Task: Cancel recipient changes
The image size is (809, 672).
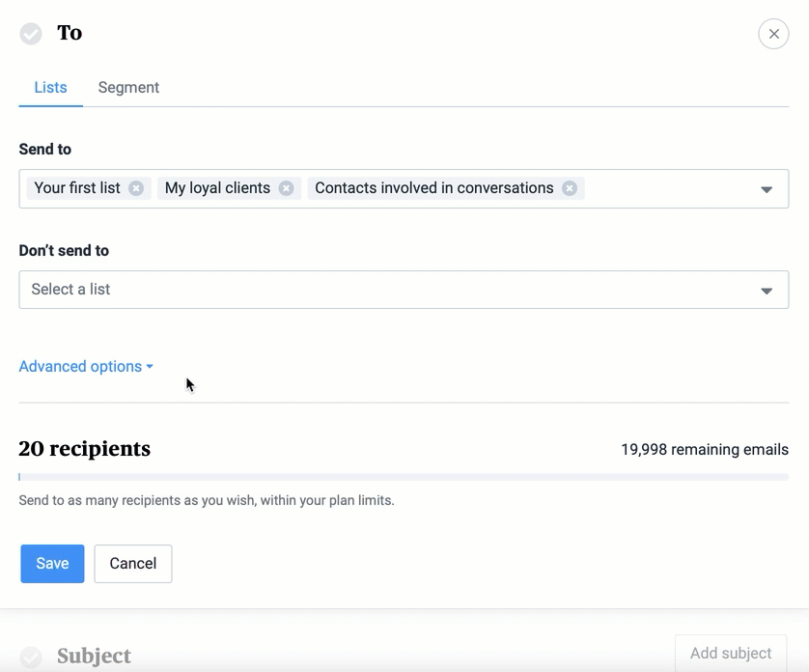Action: coord(133,564)
